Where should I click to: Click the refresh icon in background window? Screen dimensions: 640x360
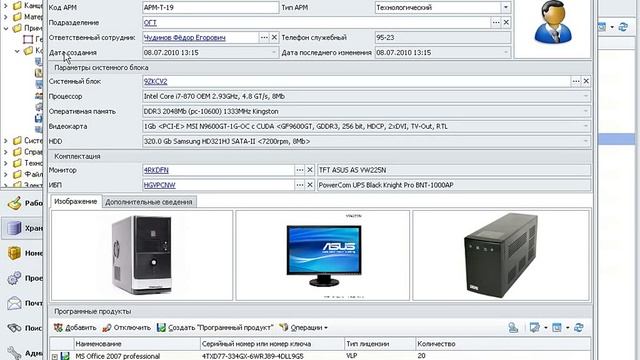pos(623,27)
